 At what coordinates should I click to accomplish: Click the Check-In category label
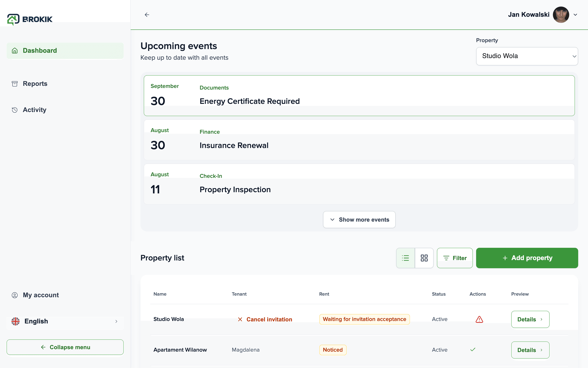pyautogui.click(x=211, y=176)
